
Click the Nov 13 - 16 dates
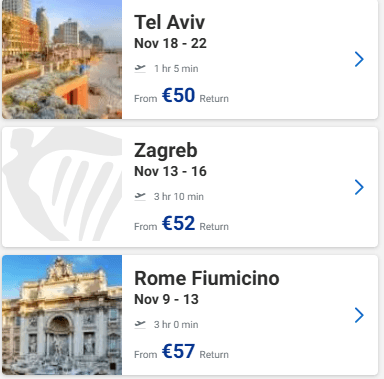point(170,171)
